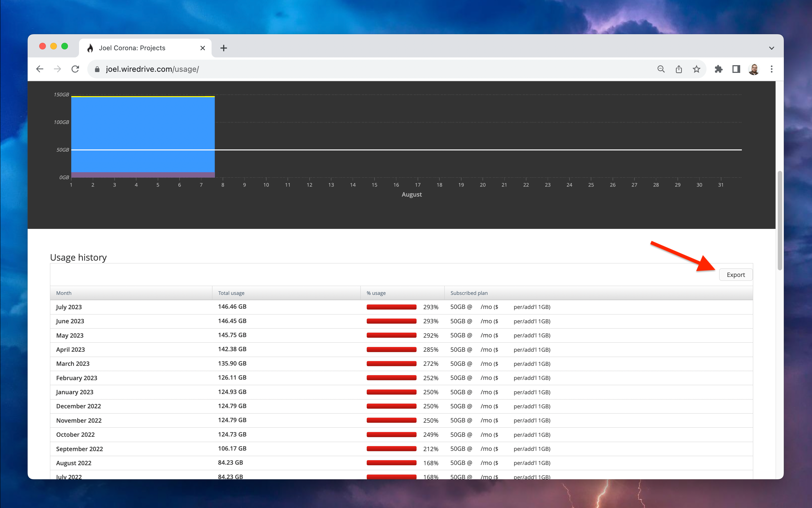Bookmark the page with the star icon
This screenshot has height=508, width=812.
(x=696, y=69)
